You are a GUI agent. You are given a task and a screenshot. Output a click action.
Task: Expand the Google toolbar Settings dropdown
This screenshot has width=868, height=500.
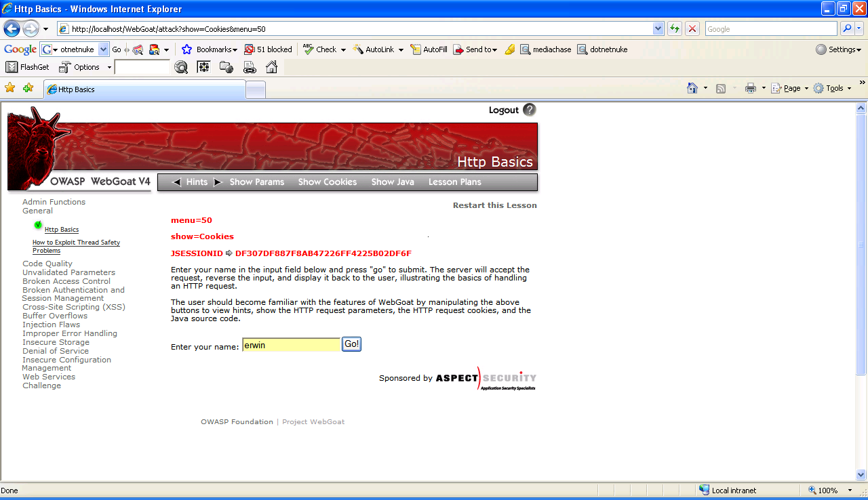click(838, 49)
